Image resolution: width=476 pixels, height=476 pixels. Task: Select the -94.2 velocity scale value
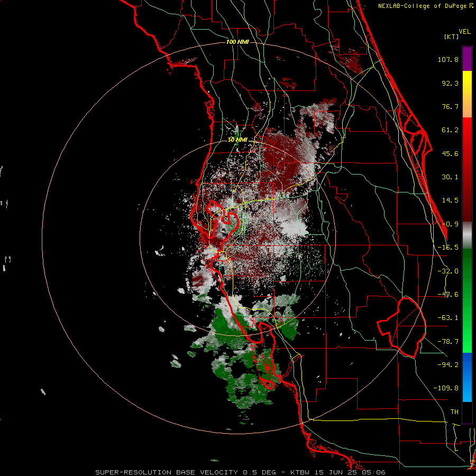tap(448, 364)
